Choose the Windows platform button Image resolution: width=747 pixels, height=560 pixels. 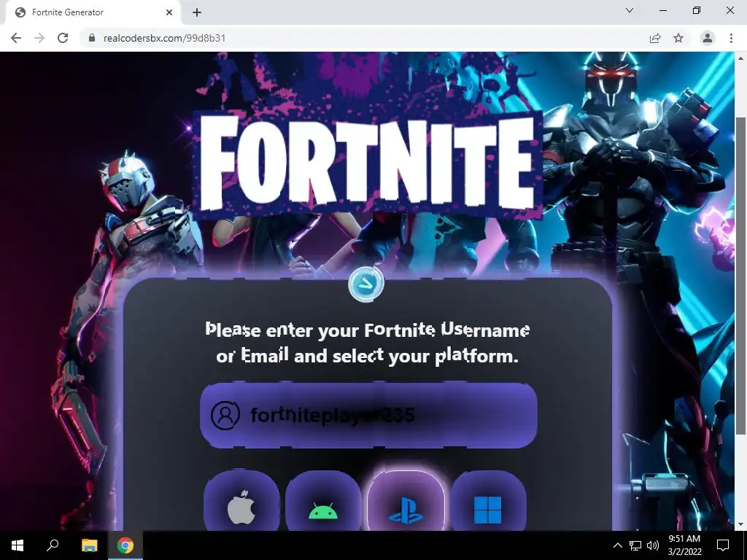(x=488, y=501)
